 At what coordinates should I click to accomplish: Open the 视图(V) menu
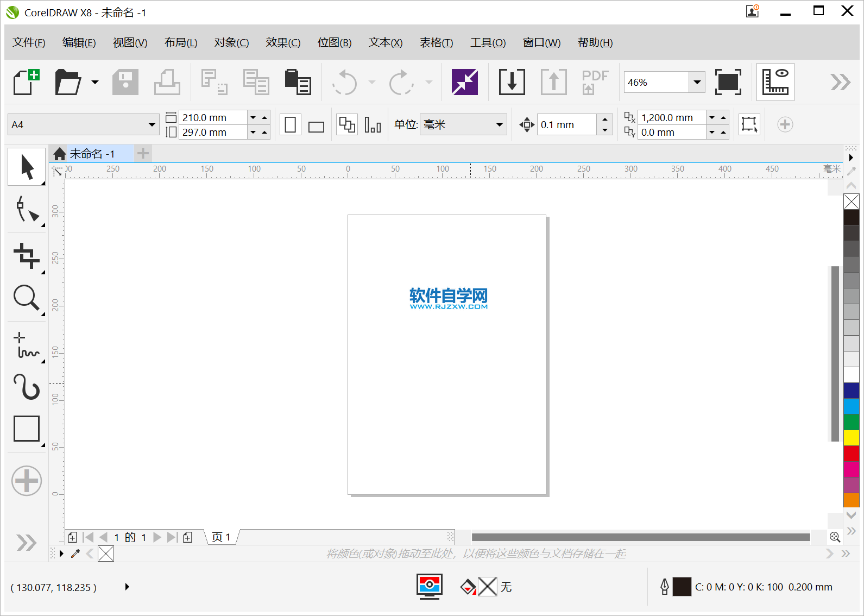(130, 42)
